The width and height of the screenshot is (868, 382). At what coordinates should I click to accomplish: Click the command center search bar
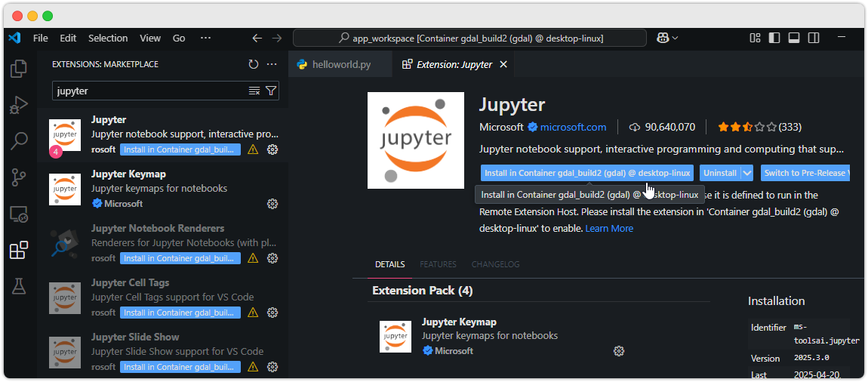[469, 39]
